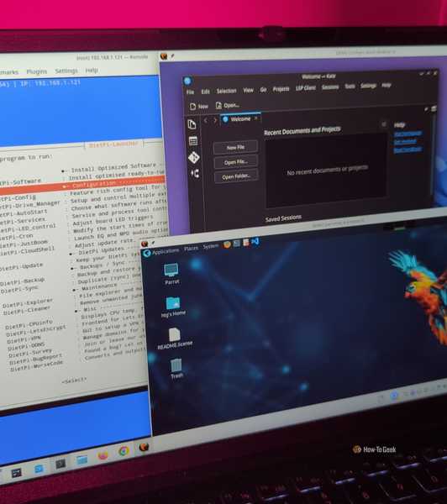
Task: Click the first blue link under Help in Kate
Action: pyautogui.click(x=408, y=134)
